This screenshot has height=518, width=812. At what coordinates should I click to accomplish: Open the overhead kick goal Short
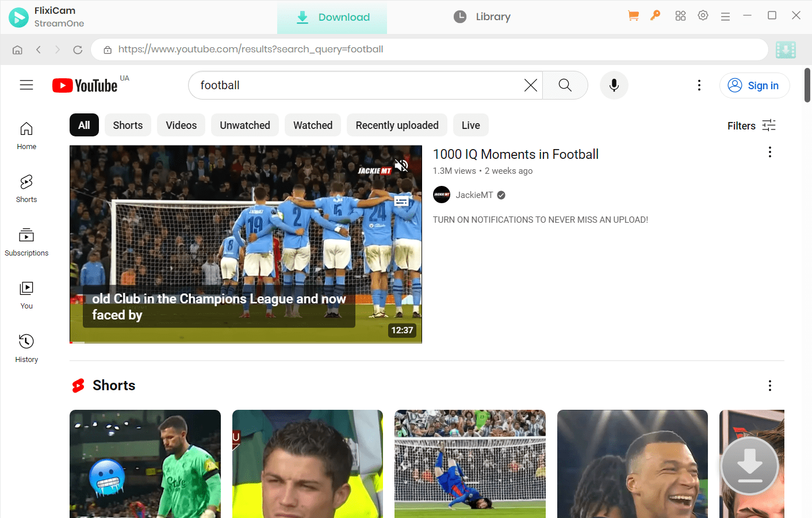[x=470, y=464]
